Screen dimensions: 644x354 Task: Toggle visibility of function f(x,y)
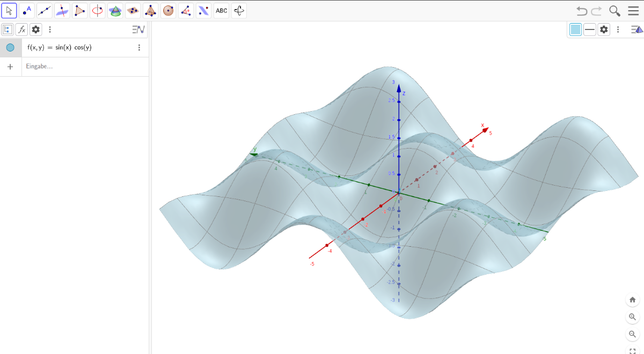coord(10,48)
